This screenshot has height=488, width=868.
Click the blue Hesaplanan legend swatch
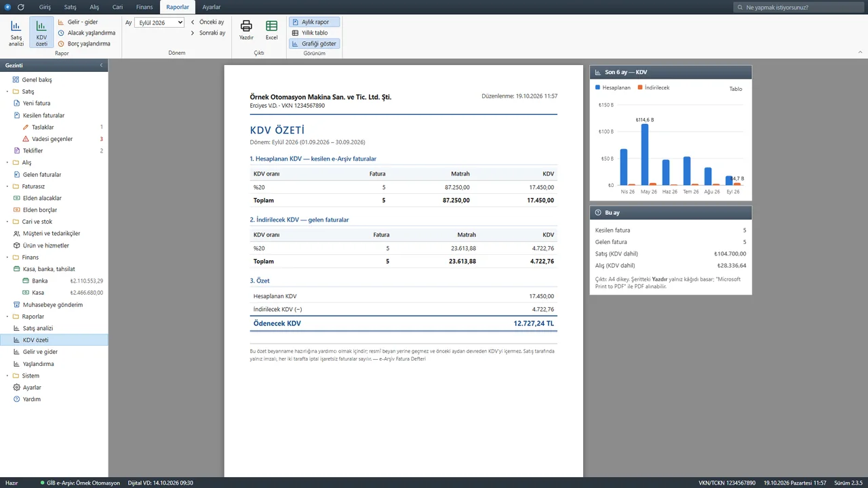tap(597, 87)
